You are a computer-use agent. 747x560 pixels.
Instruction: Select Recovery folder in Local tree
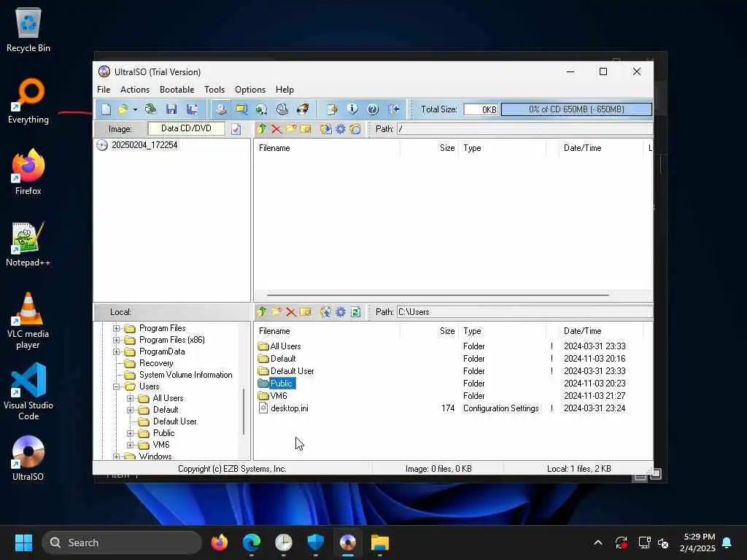pyautogui.click(x=156, y=363)
